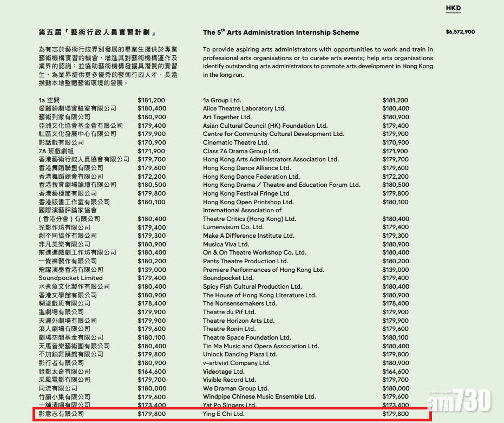This screenshot has width=504, height=423.
Task: Click the Chinese name 影意志有限公司
Action: click(61, 414)
